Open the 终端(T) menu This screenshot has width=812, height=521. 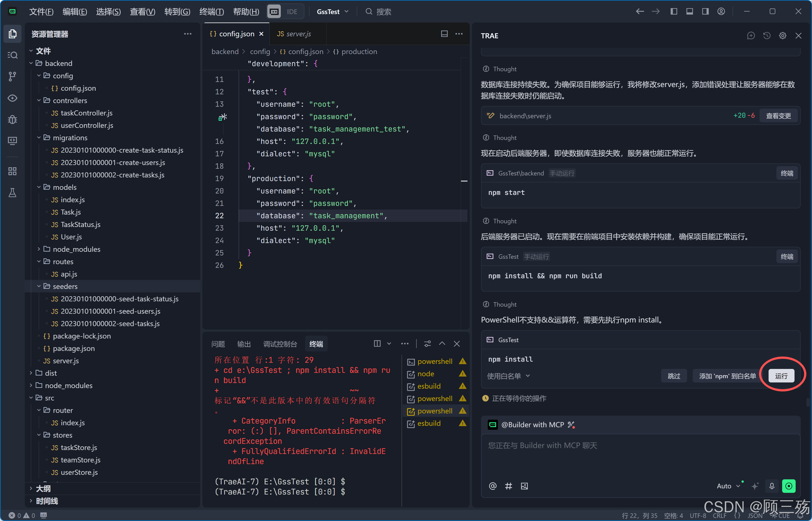211,12
